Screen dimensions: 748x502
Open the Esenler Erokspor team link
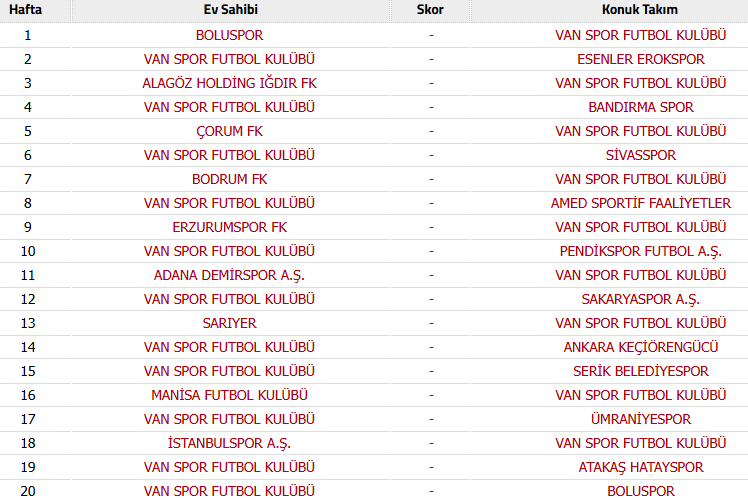pos(640,59)
